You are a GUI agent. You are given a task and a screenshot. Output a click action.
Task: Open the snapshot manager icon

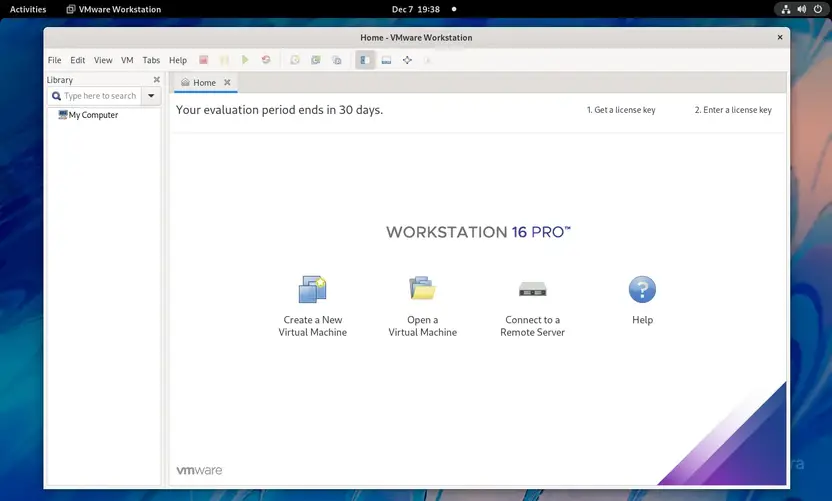tap(336, 60)
